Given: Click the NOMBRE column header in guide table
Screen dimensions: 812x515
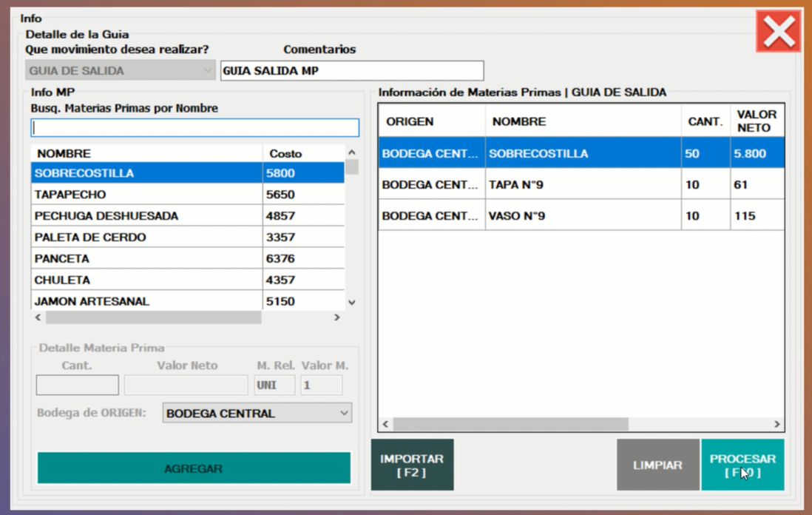Looking at the screenshot, I should 583,121.
